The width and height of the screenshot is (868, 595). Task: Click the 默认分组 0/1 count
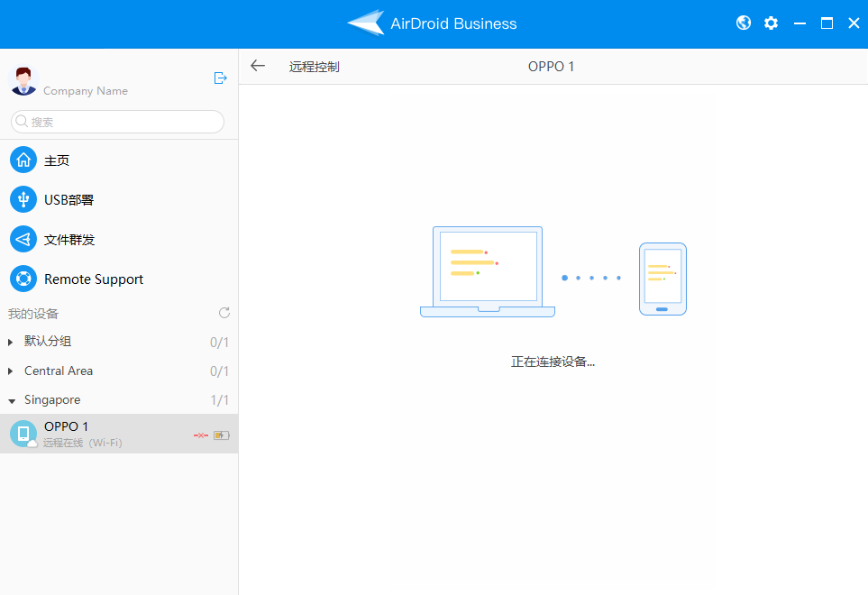point(219,343)
